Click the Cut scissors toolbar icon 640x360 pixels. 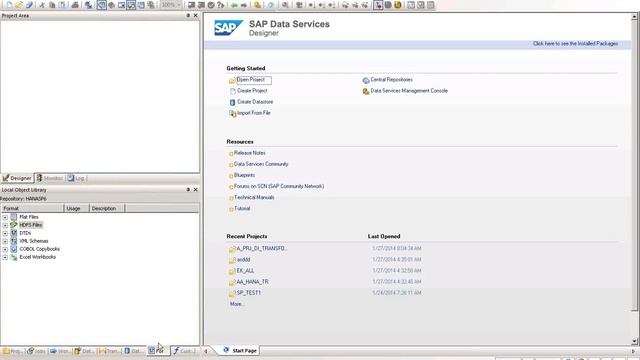point(42,5)
